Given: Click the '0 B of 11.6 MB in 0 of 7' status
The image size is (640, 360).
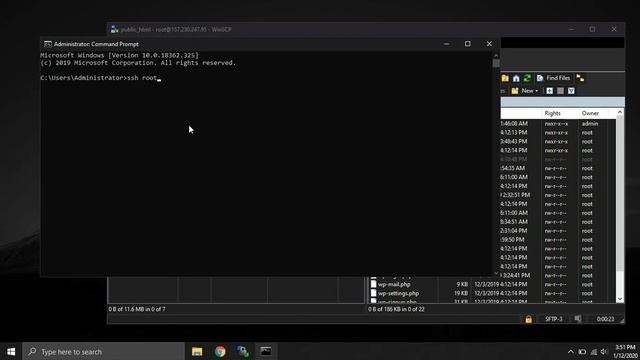Looking at the screenshot, I should [x=137, y=309].
